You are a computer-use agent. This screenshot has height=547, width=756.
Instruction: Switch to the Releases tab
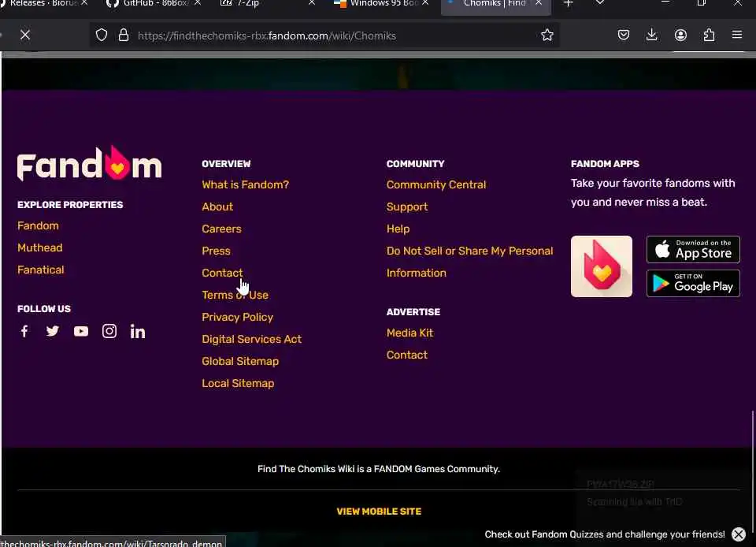click(39, 4)
